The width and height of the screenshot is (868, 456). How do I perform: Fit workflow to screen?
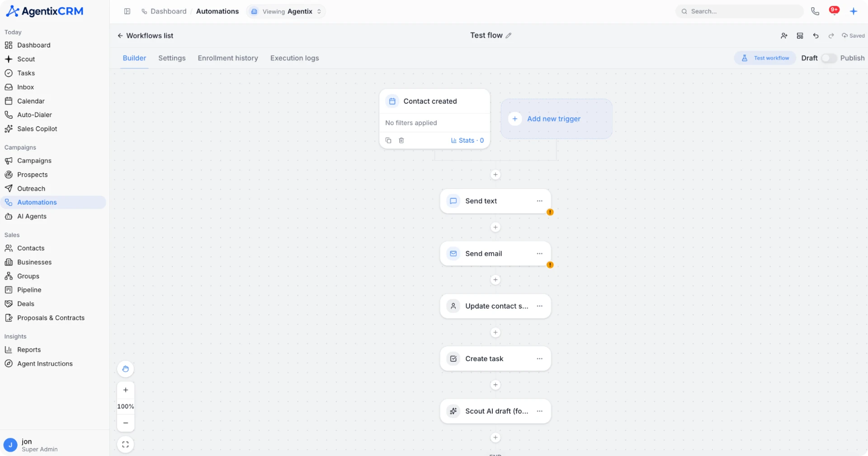coord(126,444)
